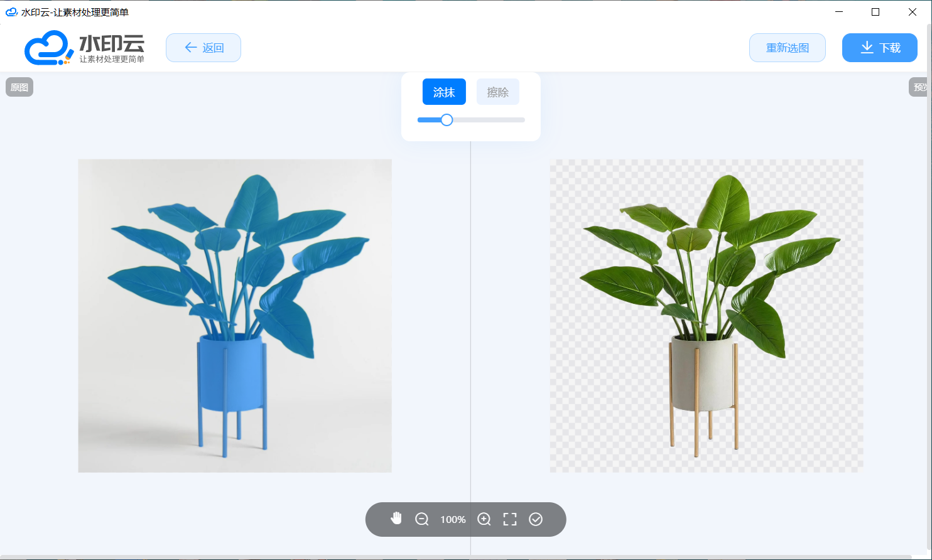This screenshot has width=932, height=560.
Task: Enable the 涂抹 smear mode
Action: pyautogui.click(x=444, y=92)
